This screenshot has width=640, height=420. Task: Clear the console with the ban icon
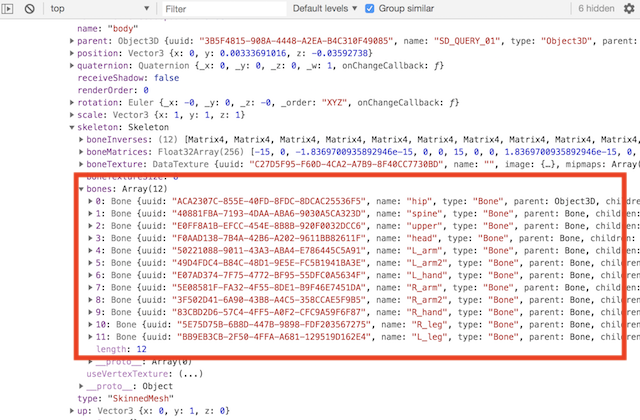(29, 9)
